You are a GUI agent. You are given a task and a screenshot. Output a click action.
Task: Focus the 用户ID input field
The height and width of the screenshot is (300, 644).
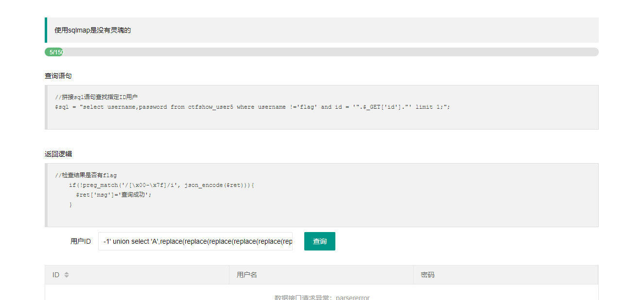pos(195,241)
